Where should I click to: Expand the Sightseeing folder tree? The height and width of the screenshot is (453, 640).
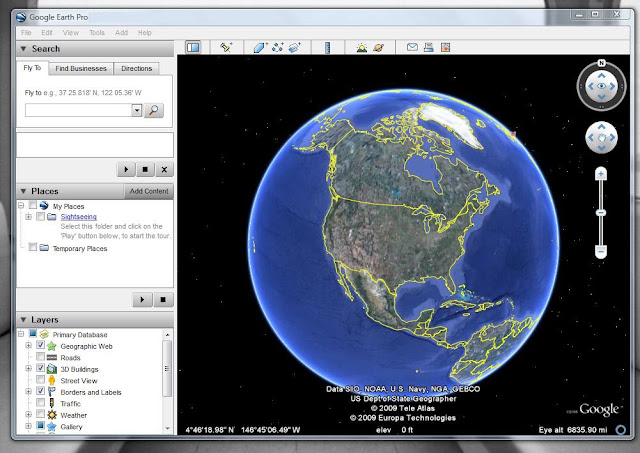click(28, 217)
